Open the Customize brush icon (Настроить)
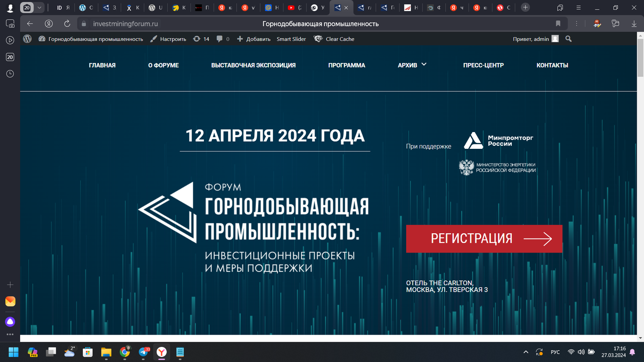The image size is (644, 362). [x=153, y=39]
